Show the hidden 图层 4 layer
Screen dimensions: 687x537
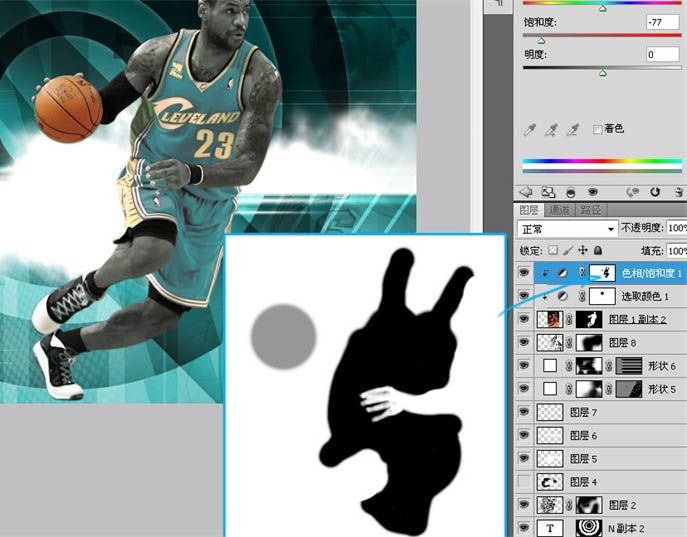point(524,482)
